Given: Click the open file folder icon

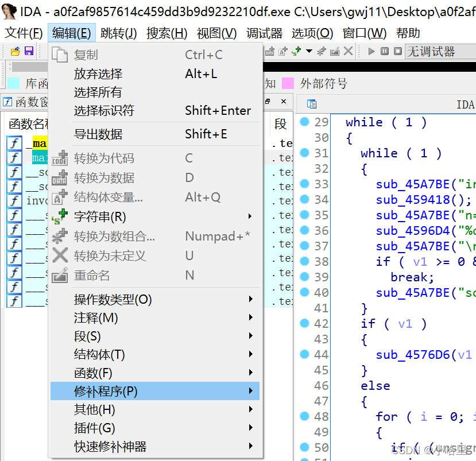Looking at the screenshot, I should pos(16,52).
